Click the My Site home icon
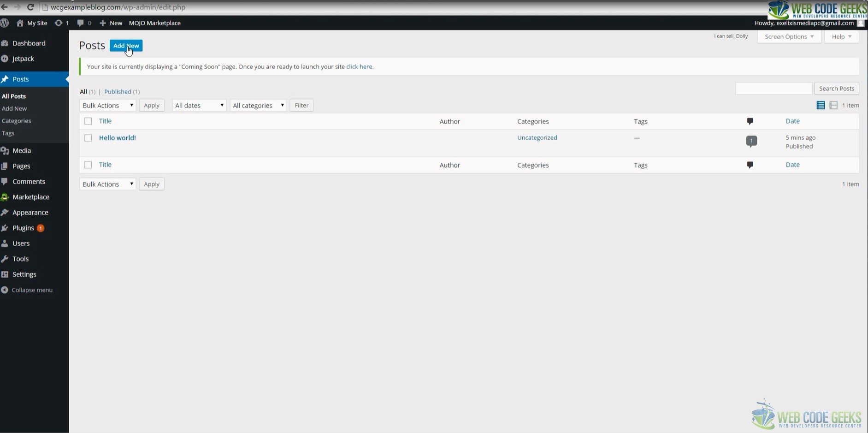Viewport: 868px width, 433px height. point(20,23)
